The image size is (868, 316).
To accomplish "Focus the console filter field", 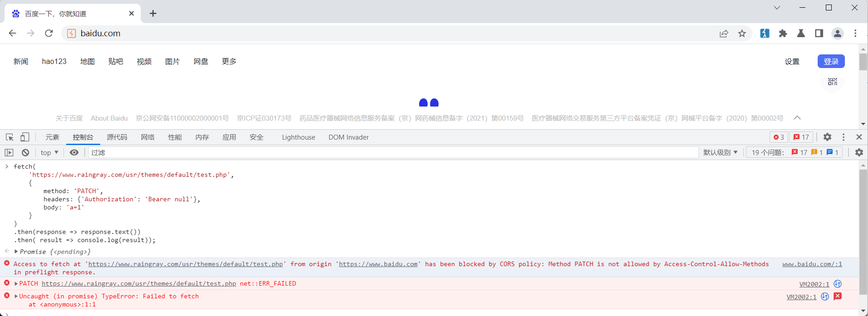I will click(x=393, y=153).
